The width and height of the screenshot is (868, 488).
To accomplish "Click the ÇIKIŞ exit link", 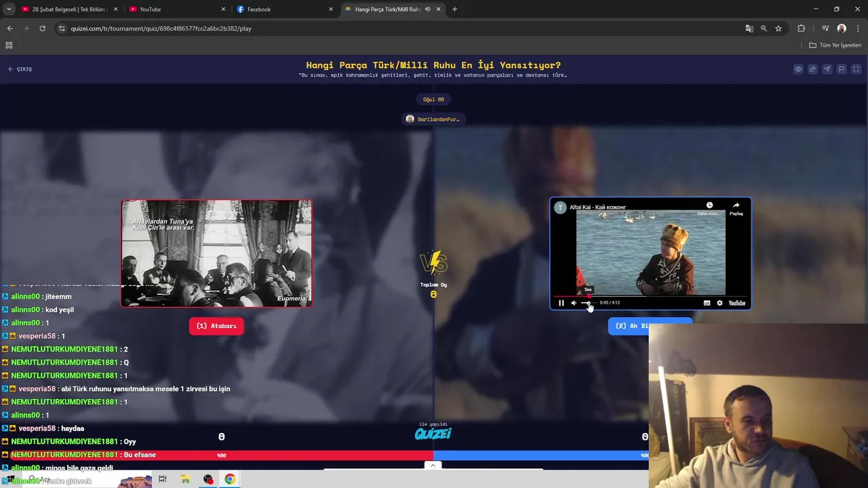I will click(x=20, y=69).
